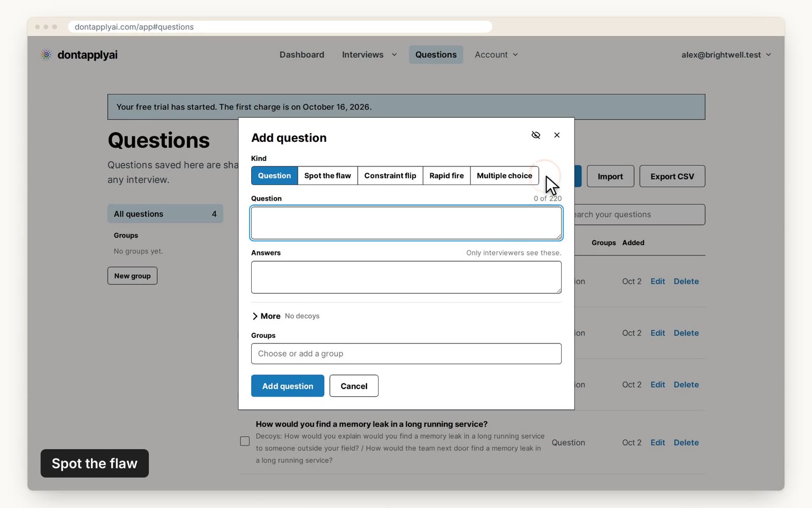Select the Spot the flaw kind
Image resolution: width=812 pixels, height=508 pixels.
327,176
